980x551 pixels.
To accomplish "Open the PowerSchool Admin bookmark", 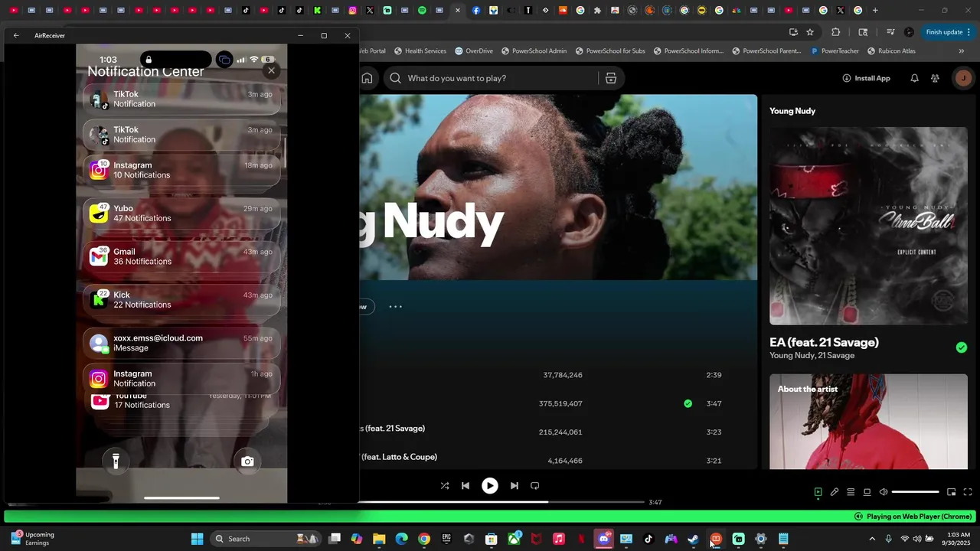I will (x=534, y=51).
